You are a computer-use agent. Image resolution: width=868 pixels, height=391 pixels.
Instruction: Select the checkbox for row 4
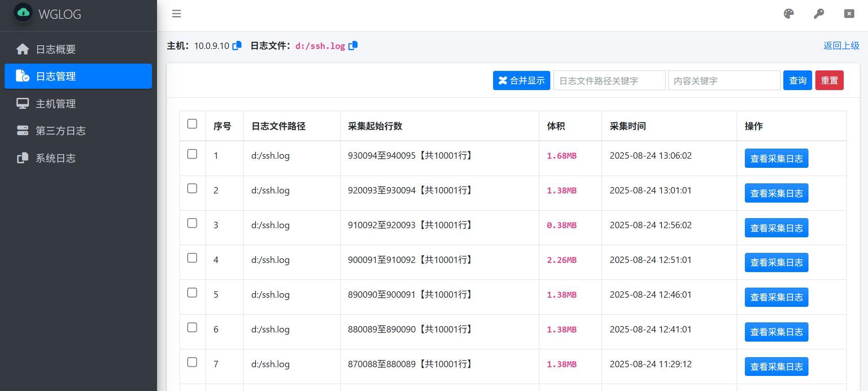pyautogui.click(x=192, y=258)
